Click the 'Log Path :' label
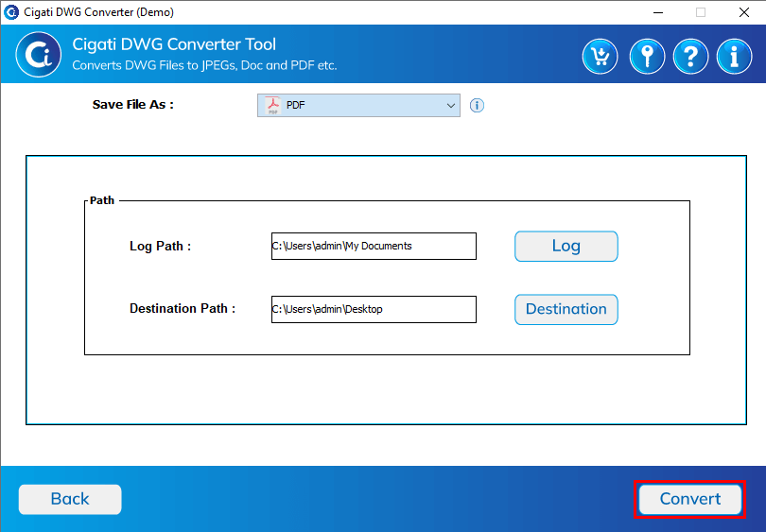Image resolution: width=766 pixels, height=532 pixels. pos(160,246)
